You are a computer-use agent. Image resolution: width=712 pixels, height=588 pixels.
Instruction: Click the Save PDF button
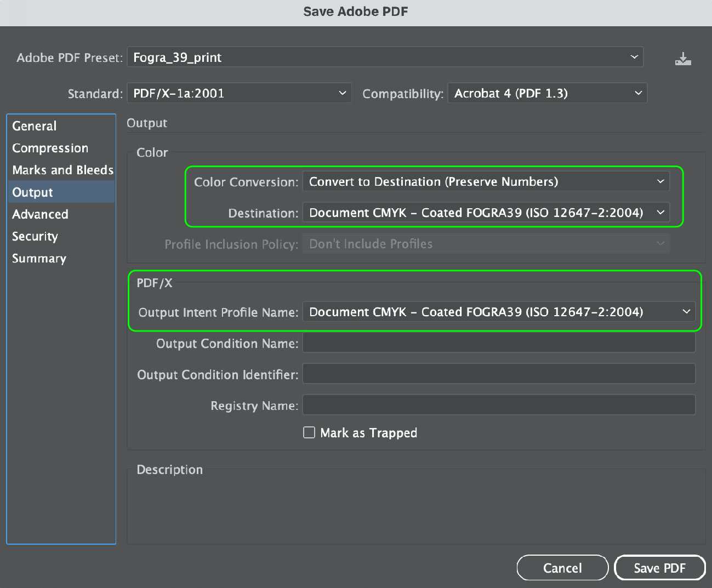tap(660, 568)
